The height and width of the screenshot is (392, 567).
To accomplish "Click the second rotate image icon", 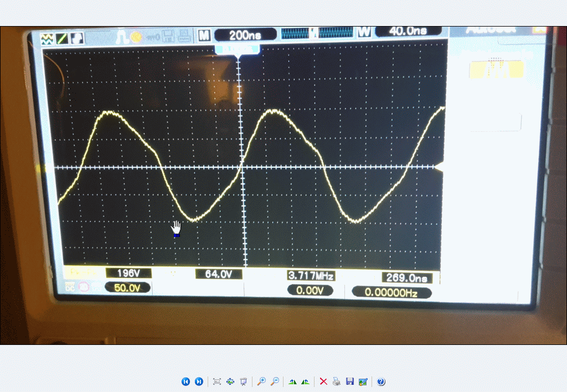I will (305, 381).
